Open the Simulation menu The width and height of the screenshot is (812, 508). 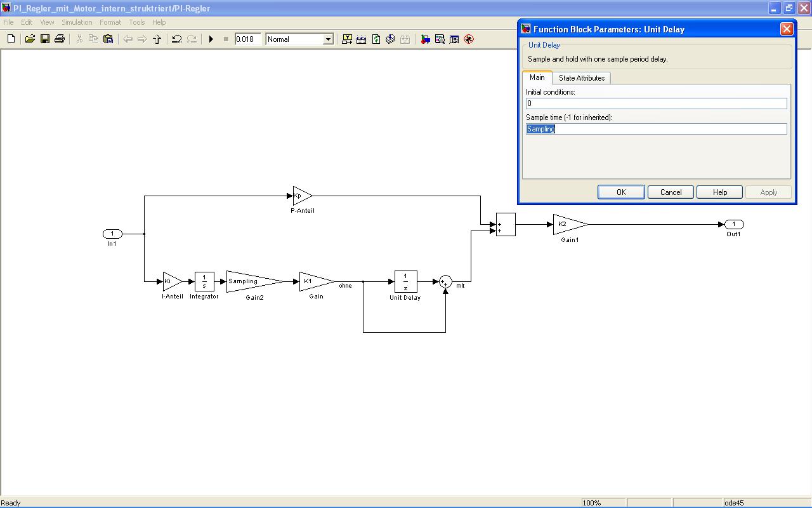77,22
